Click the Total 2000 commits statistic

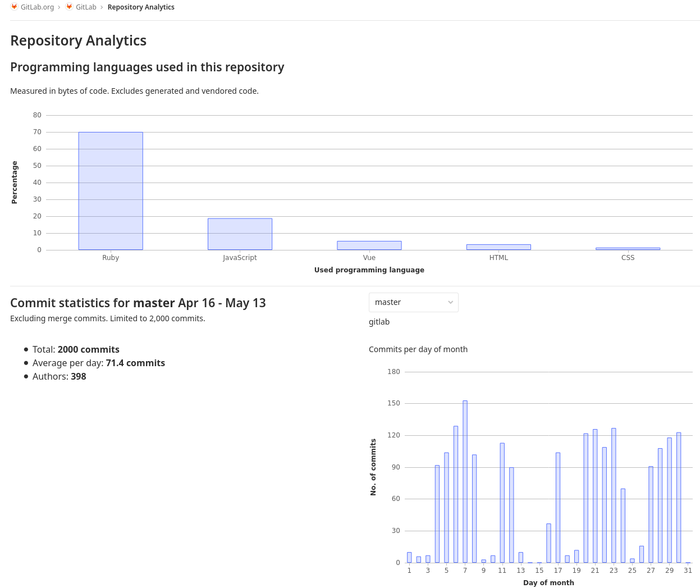tap(75, 349)
